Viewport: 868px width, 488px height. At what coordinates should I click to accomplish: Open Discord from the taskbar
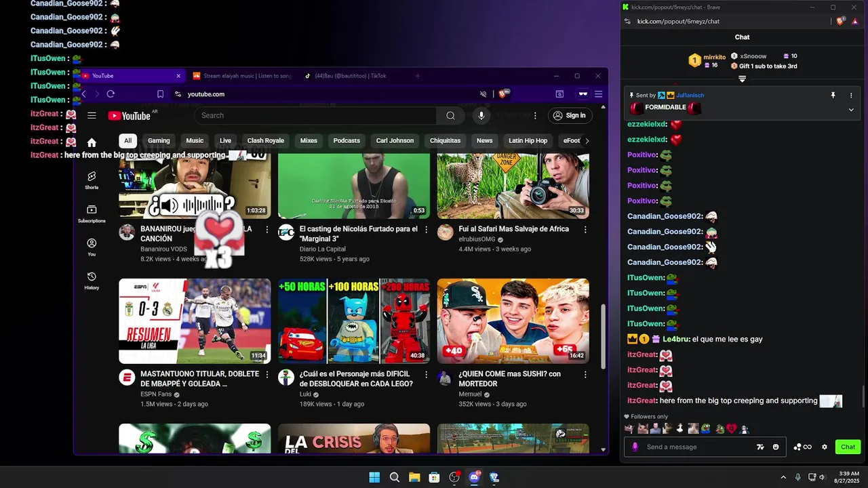(474, 477)
